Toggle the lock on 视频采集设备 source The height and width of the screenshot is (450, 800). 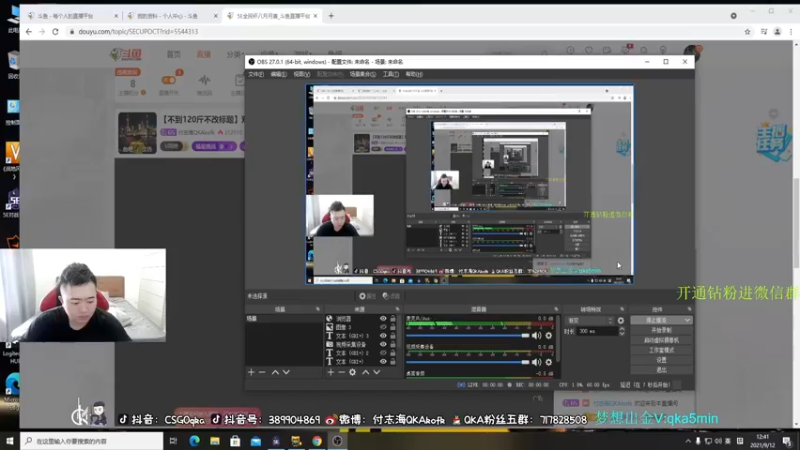[393, 344]
